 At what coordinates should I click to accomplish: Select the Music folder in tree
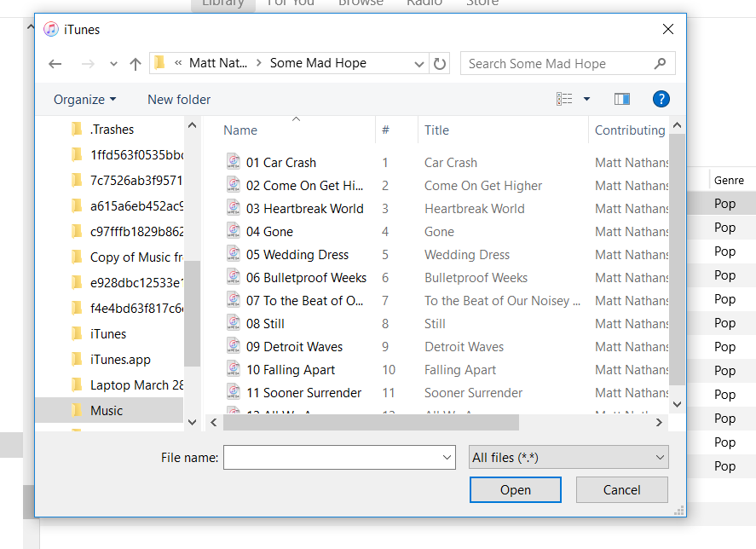pyautogui.click(x=109, y=411)
